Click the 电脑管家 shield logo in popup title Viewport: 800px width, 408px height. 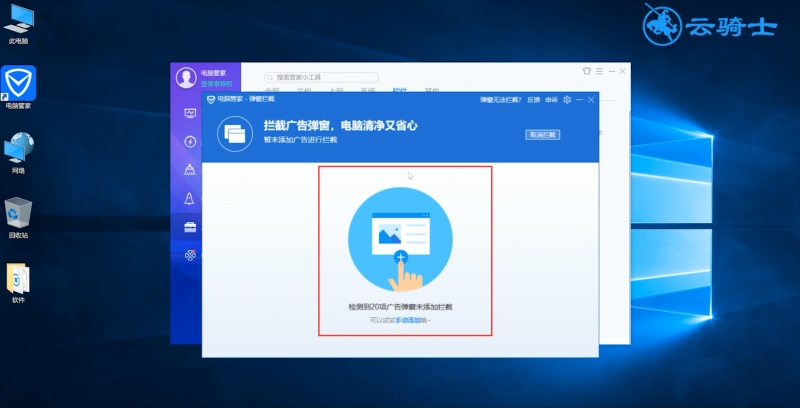point(211,99)
